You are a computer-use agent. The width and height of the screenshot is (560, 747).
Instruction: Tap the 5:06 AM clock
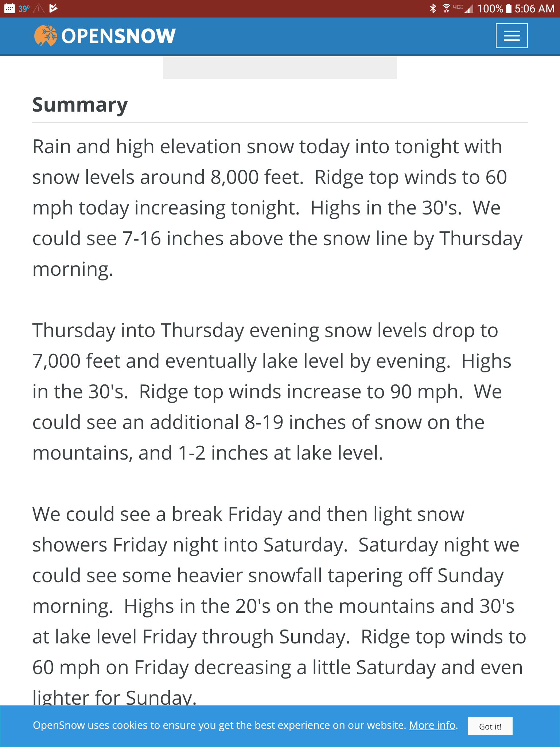pos(534,8)
